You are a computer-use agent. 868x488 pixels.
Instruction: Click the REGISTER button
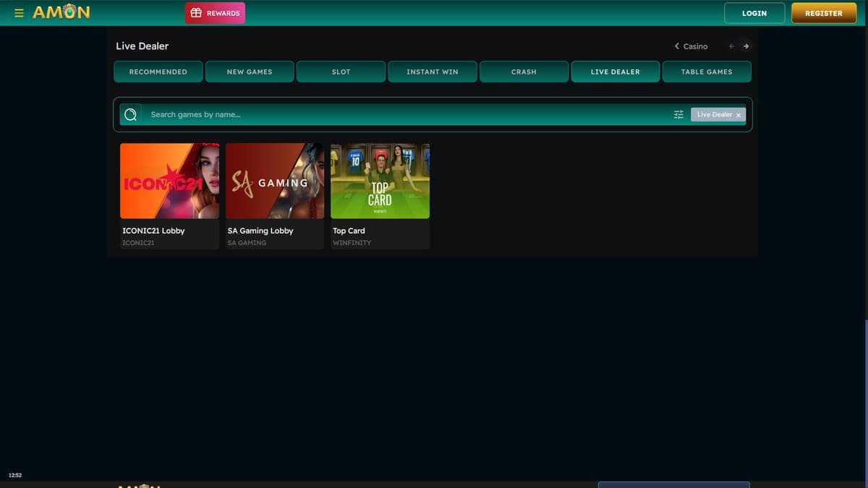[x=824, y=13]
